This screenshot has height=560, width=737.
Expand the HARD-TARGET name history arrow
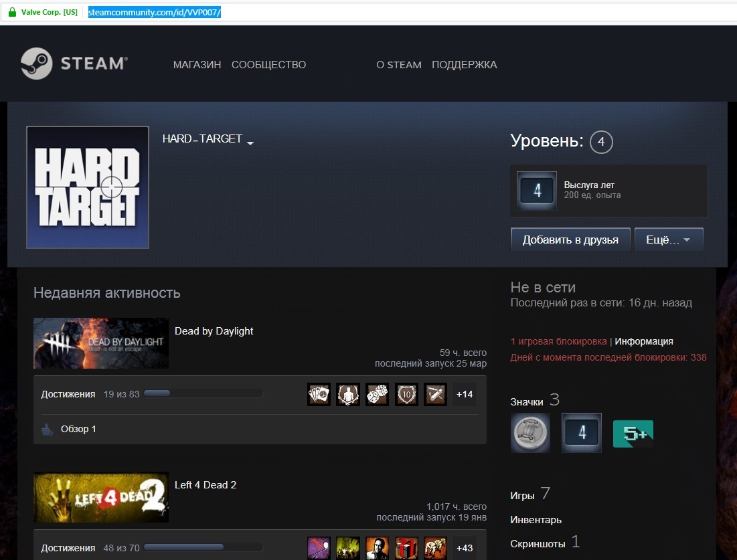[x=250, y=143]
